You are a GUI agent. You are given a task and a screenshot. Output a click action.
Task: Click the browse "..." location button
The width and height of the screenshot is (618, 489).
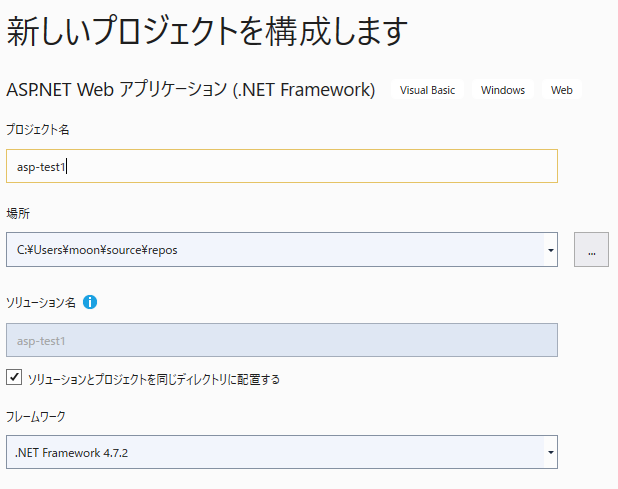pos(591,250)
